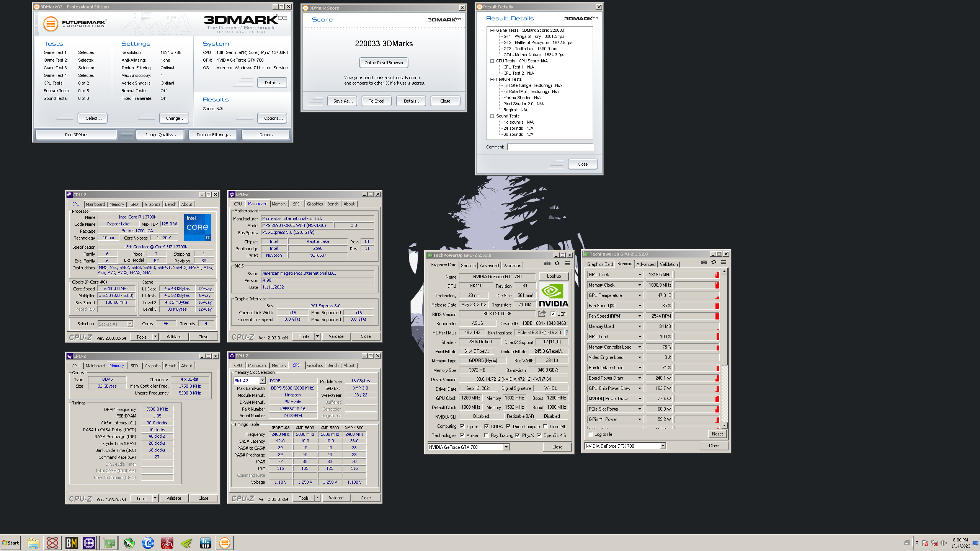Screen dimensions: 980x551
Task: Click the Start button
Action: click(10, 543)
